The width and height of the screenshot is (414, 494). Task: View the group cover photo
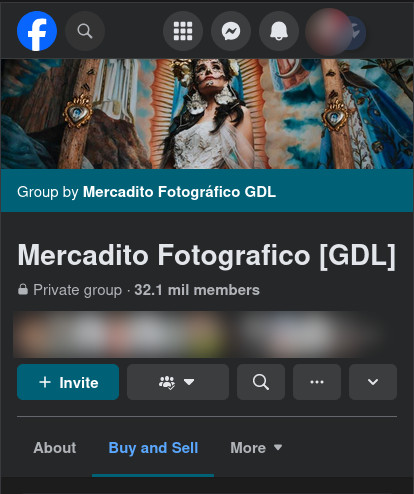click(207, 114)
